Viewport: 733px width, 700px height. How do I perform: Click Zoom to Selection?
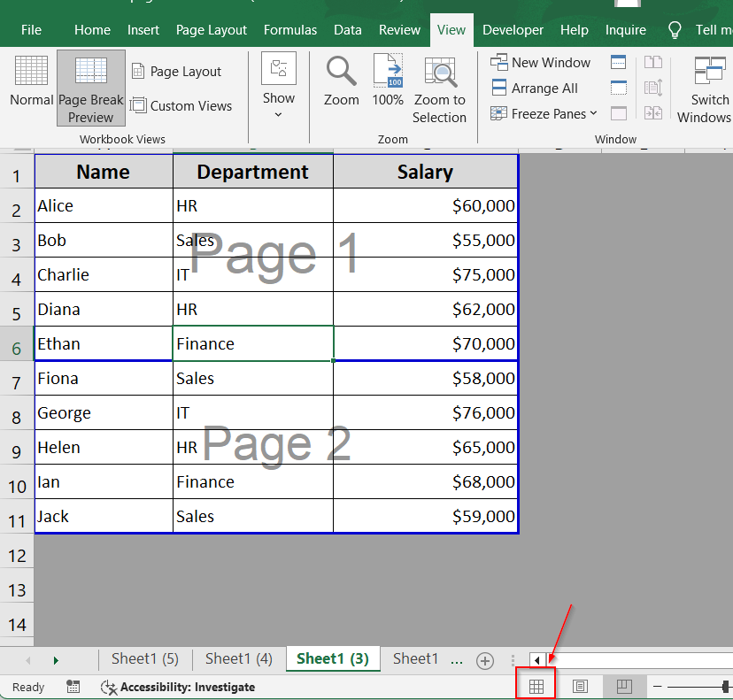coord(439,88)
